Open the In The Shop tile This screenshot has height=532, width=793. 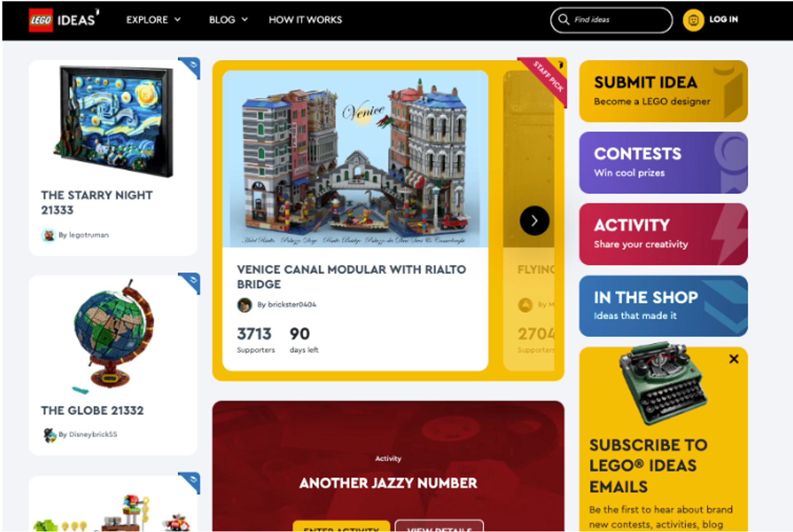(663, 306)
